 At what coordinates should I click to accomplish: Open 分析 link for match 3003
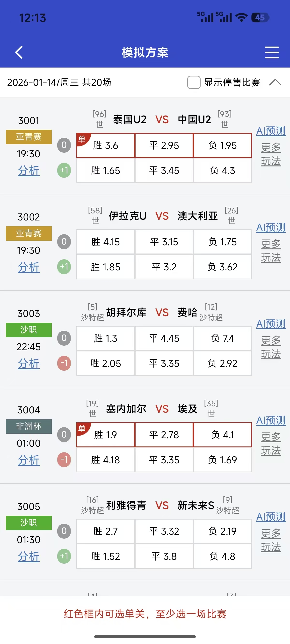29,363
